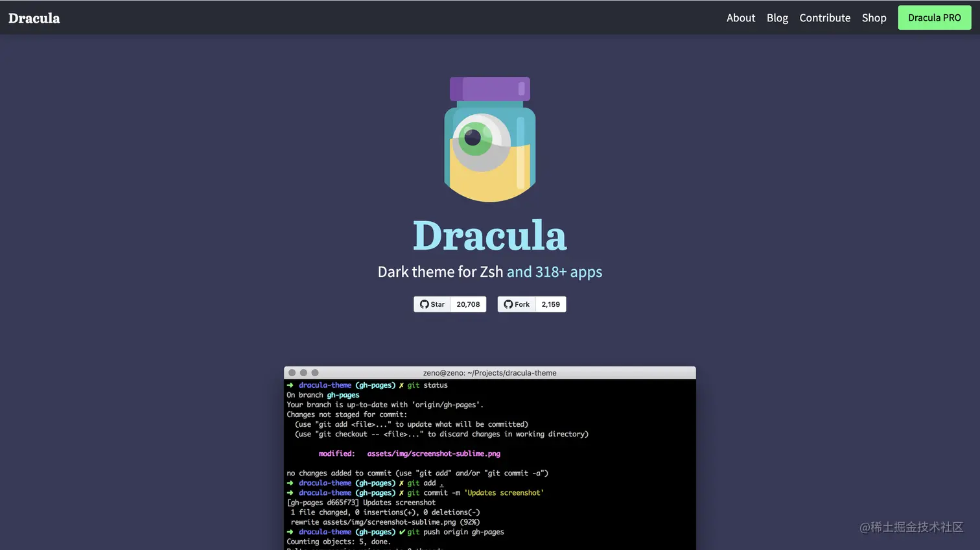Open the Blog page
The image size is (980, 550).
777,18
